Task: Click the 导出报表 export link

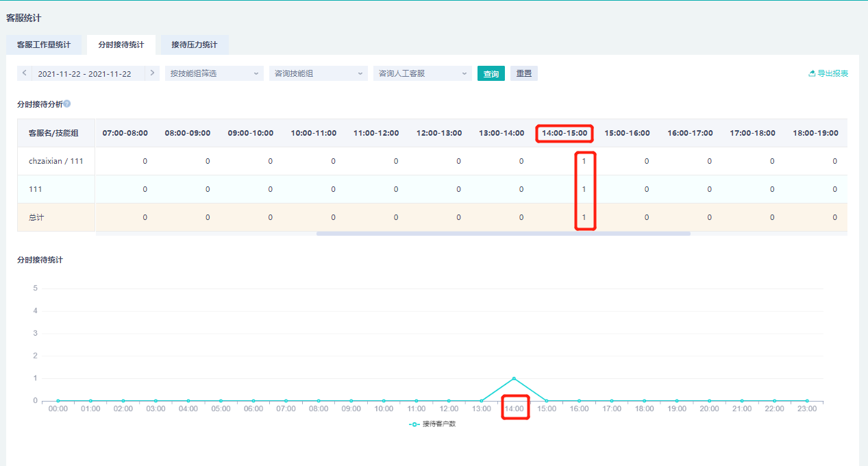Action: pyautogui.click(x=828, y=73)
